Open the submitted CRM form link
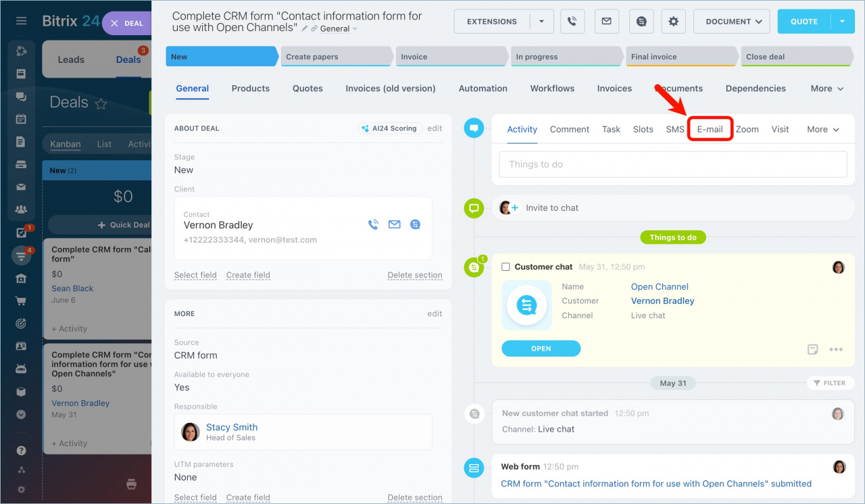Image resolution: width=865 pixels, height=504 pixels. point(656,484)
